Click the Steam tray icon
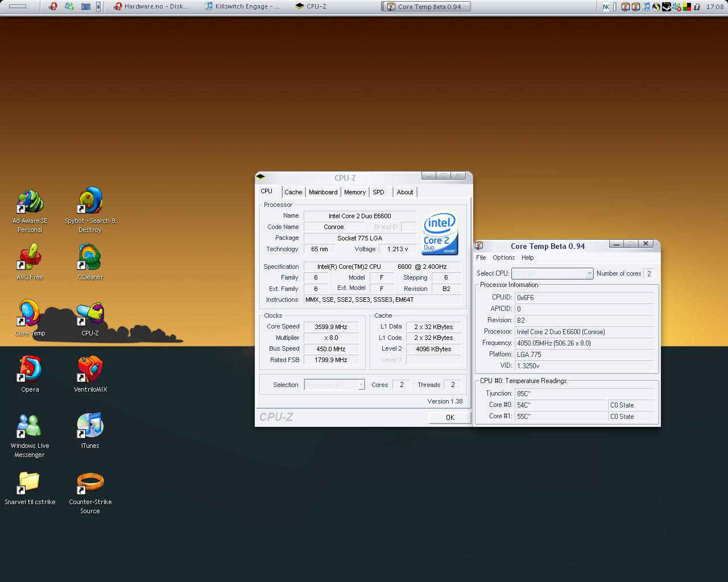The image size is (728, 582). (x=667, y=7)
